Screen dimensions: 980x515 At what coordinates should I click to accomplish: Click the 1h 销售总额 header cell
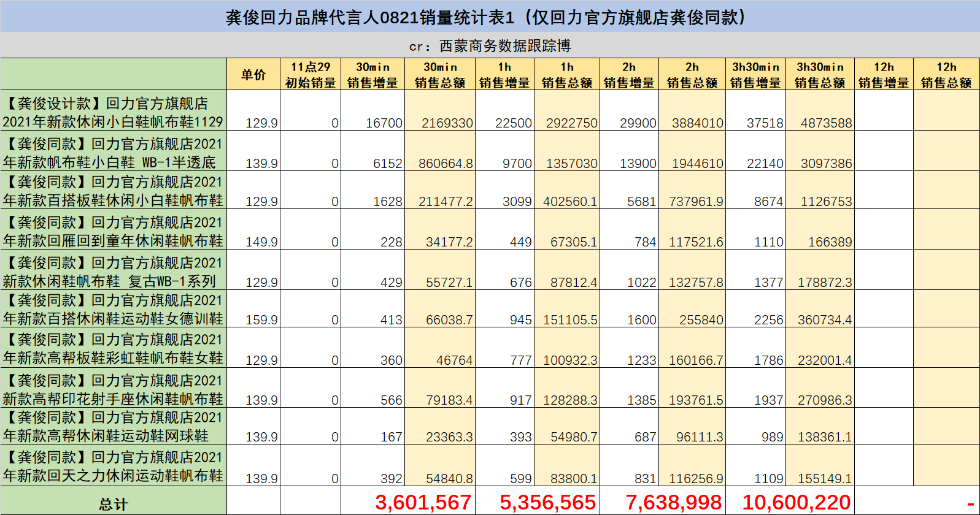point(567,75)
